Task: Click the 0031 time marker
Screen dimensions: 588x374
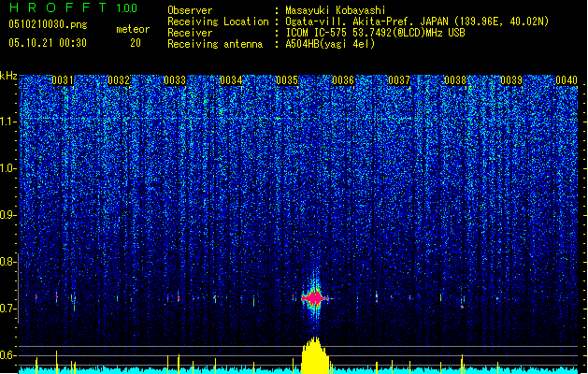Action: 63,80
